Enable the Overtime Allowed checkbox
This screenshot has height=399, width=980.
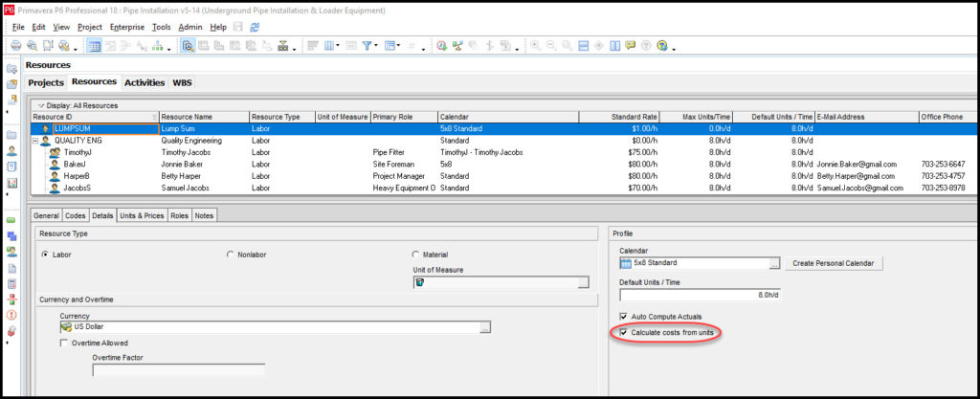65,343
